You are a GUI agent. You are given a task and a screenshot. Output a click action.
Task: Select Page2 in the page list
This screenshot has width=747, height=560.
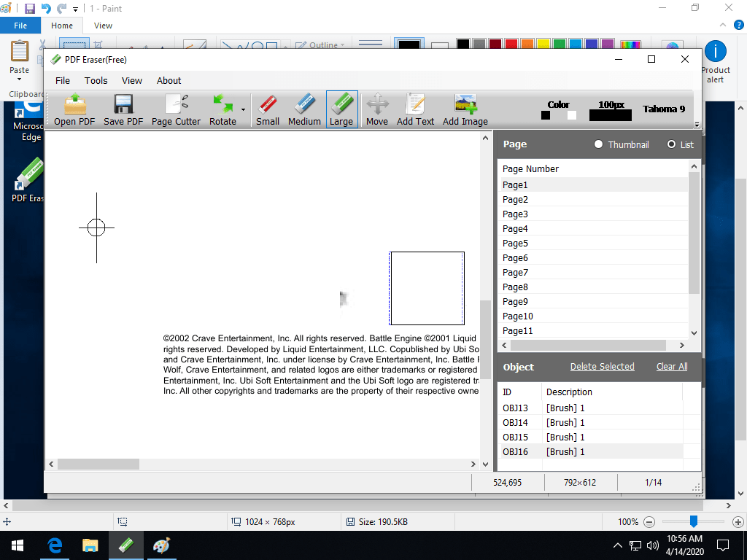click(594, 200)
